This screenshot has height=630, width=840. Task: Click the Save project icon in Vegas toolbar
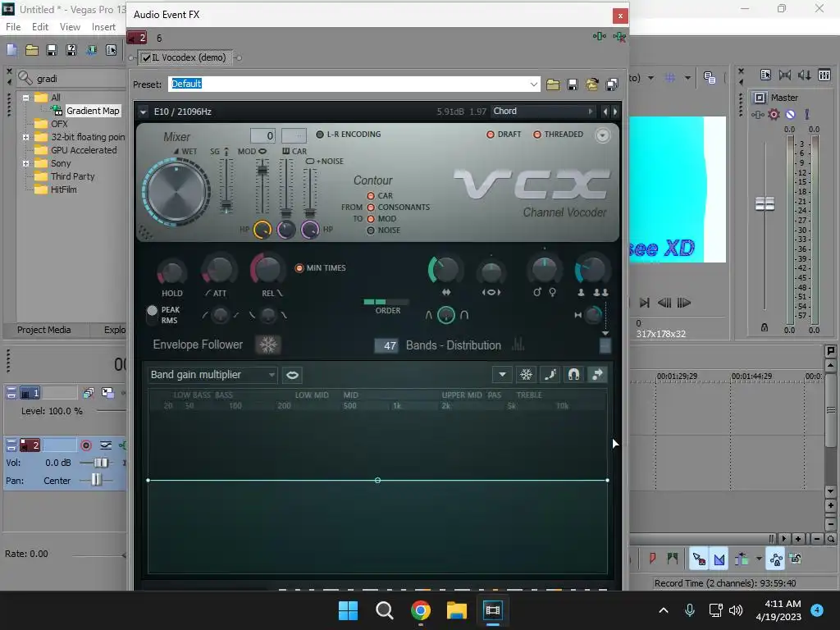(52, 50)
